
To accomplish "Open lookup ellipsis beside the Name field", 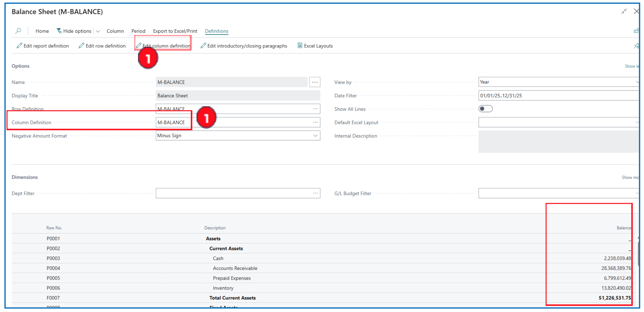I will 315,82.
